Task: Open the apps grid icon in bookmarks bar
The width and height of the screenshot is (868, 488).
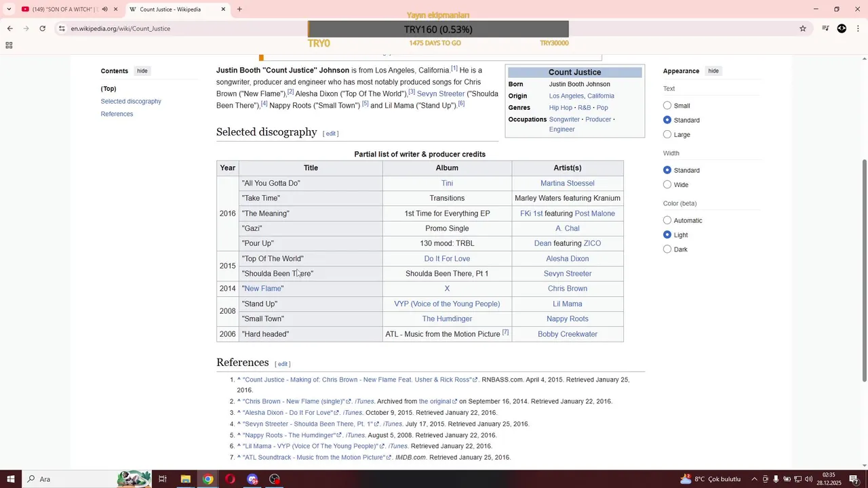Action: 9,45
